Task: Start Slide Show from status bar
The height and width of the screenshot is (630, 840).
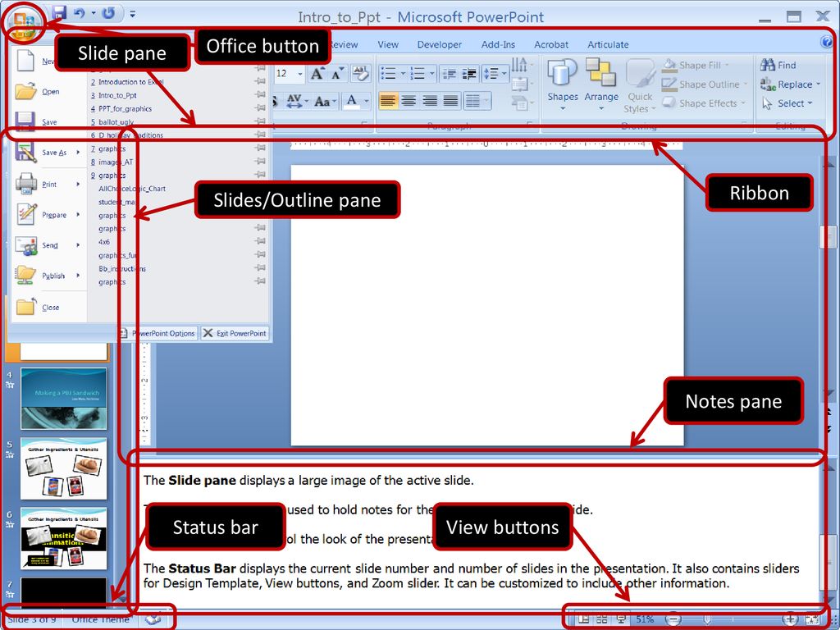Action: pyautogui.click(x=621, y=619)
